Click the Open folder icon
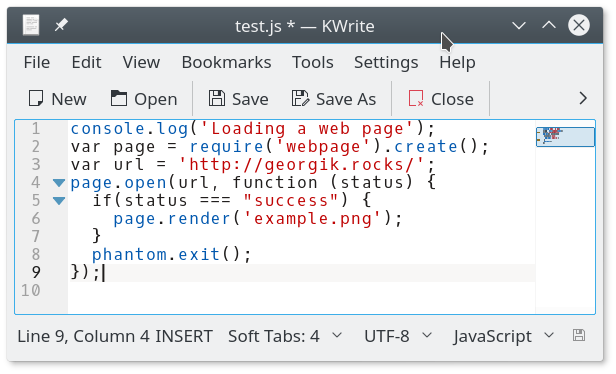The image size is (616, 374). (x=118, y=99)
